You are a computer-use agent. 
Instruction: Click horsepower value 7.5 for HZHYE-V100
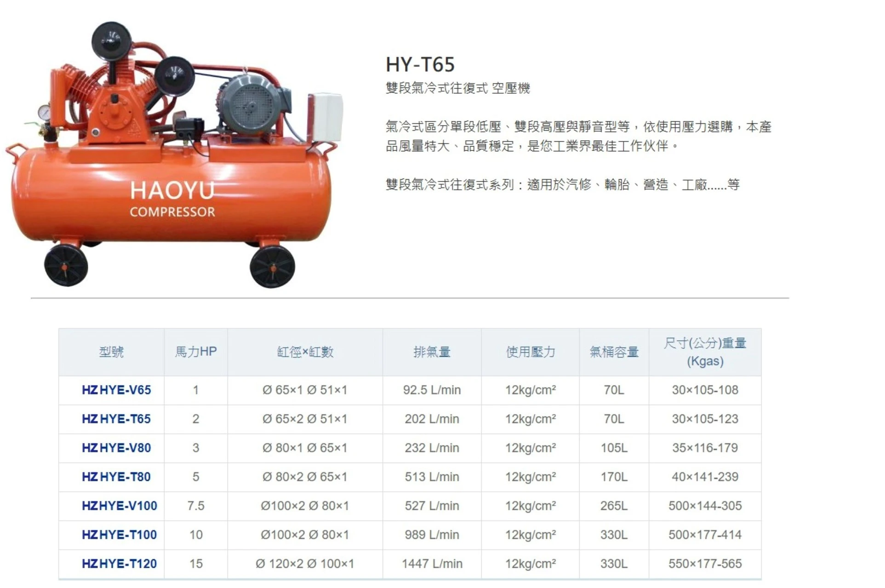pyautogui.click(x=196, y=506)
